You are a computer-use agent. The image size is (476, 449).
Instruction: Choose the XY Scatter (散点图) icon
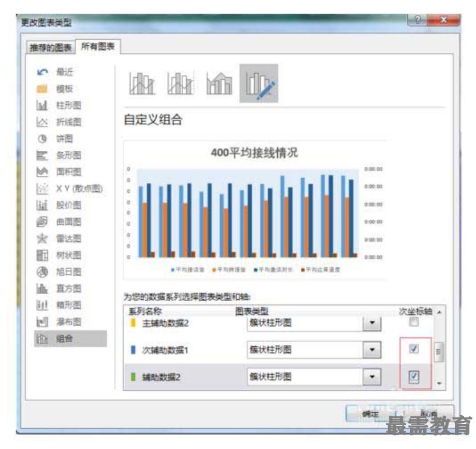click(42, 189)
